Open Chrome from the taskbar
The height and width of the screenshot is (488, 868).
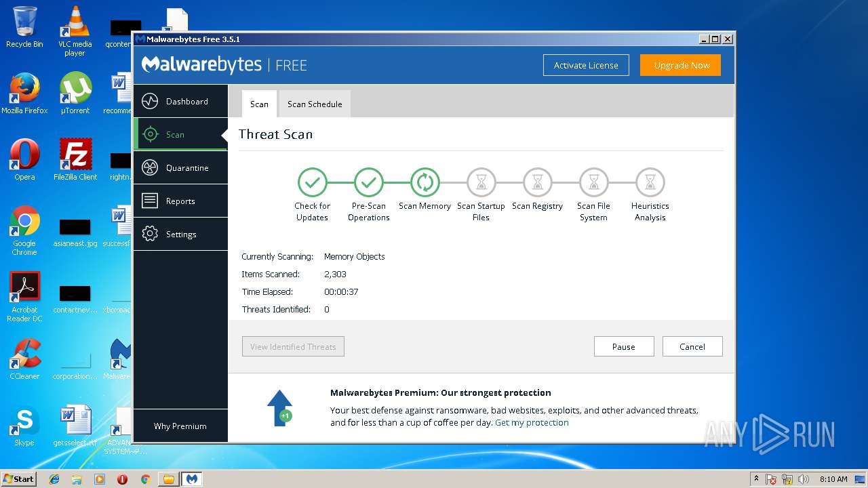(x=145, y=479)
